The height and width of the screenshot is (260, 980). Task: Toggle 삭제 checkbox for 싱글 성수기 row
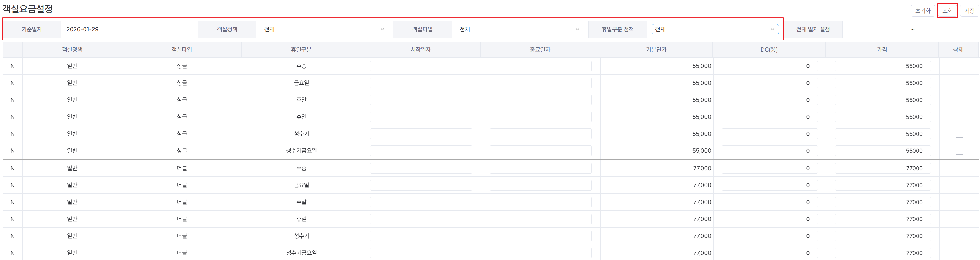[959, 134]
